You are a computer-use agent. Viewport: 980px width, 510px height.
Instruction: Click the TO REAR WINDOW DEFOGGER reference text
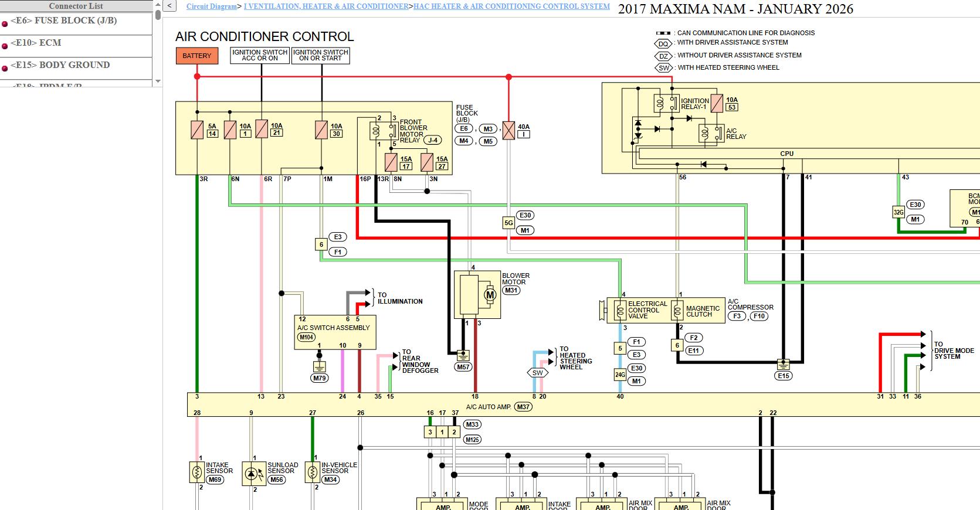pos(420,362)
